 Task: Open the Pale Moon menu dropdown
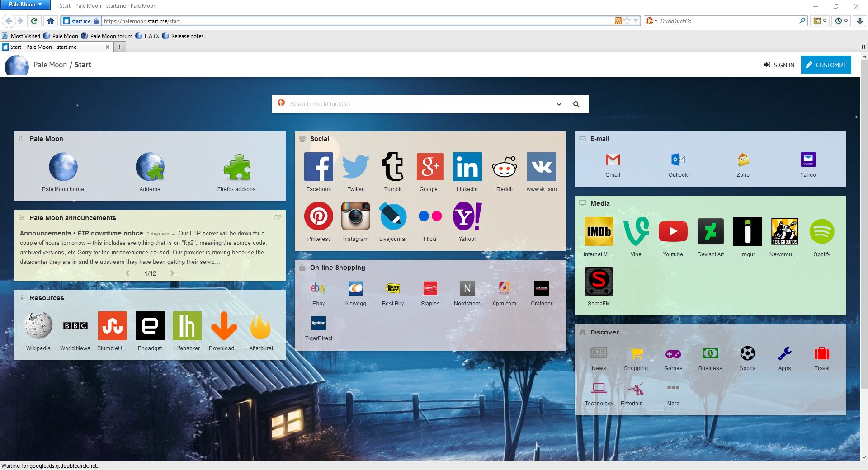click(25, 5)
